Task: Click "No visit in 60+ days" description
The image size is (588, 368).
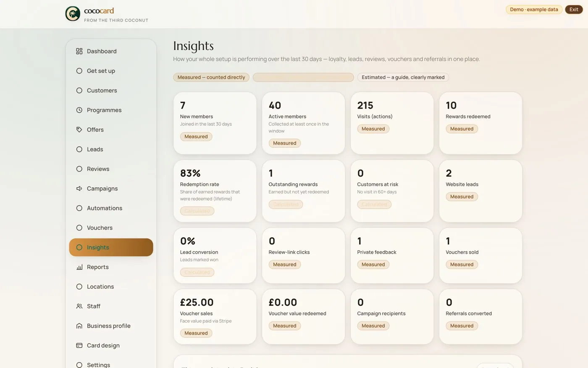Action: coord(377,192)
